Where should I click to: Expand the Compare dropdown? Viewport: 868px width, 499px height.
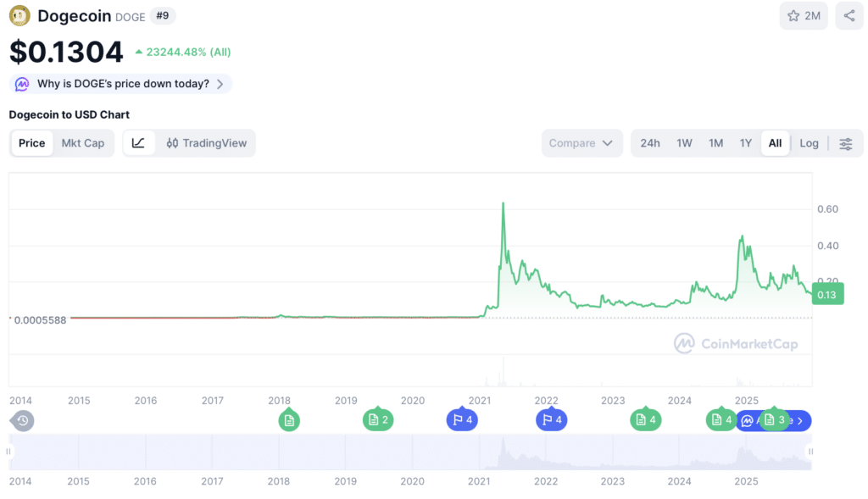[x=581, y=143]
